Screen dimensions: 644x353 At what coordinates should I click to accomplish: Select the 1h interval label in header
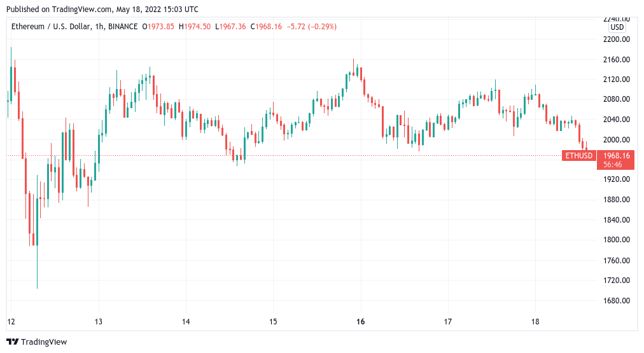click(99, 27)
